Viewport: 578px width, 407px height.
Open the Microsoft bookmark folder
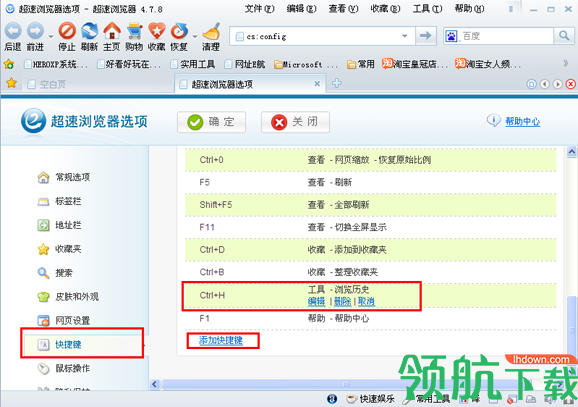pos(306,65)
